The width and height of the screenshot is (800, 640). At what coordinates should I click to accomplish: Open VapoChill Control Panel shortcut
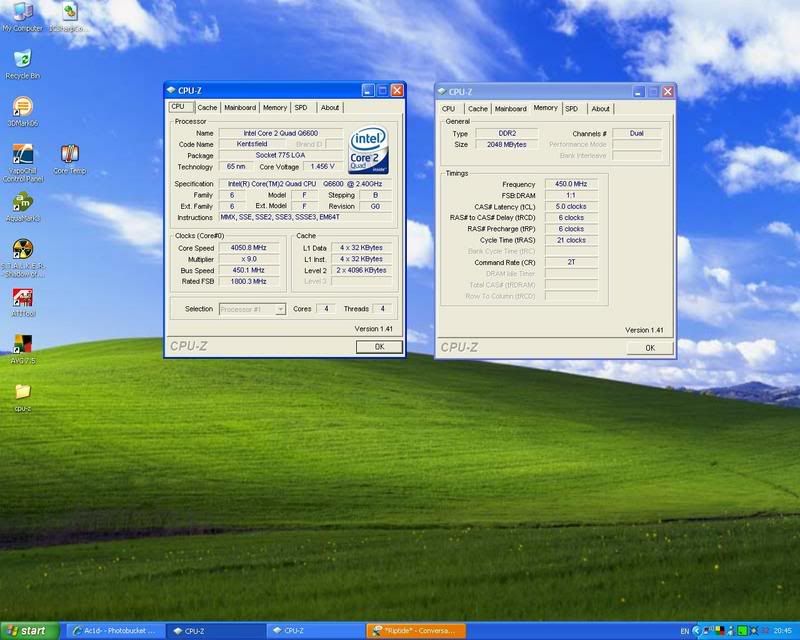(x=23, y=163)
